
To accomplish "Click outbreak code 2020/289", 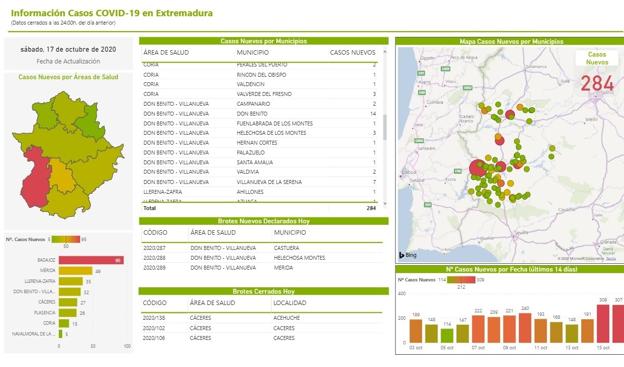I will coord(154,268).
